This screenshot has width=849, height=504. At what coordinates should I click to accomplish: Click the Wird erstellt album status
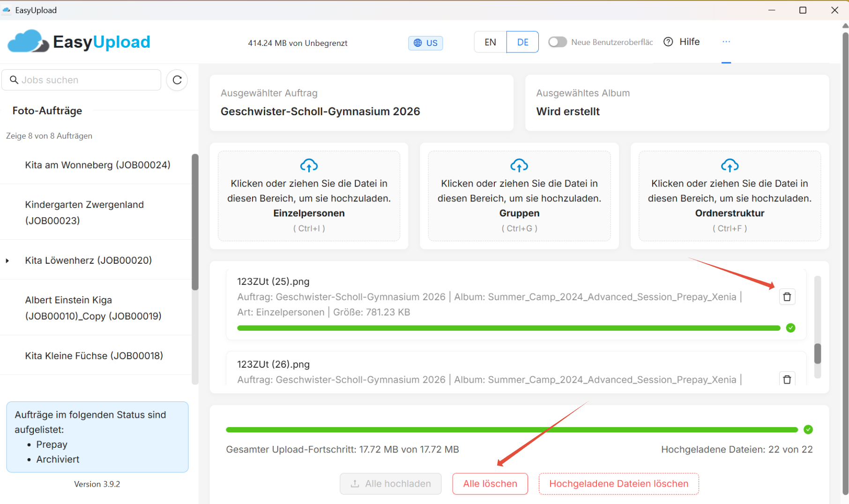point(568,111)
